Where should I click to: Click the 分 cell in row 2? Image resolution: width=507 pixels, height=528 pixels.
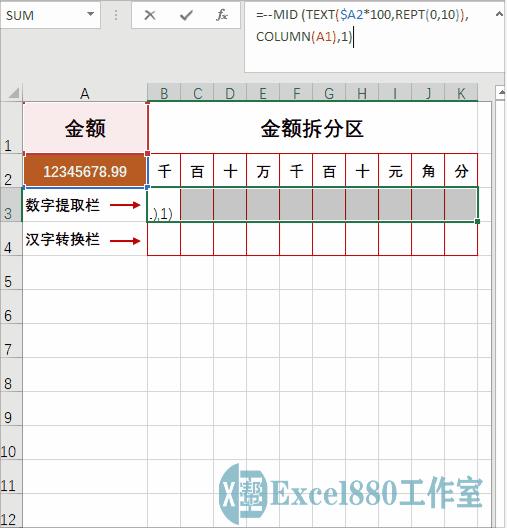click(461, 171)
